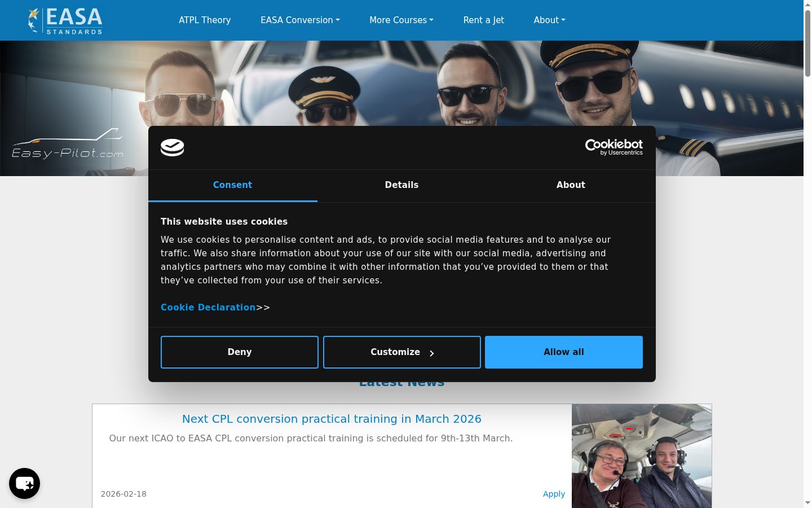Click the Cookiebot by Usercentrics logo
812x508 pixels.
tap(614, 147)
